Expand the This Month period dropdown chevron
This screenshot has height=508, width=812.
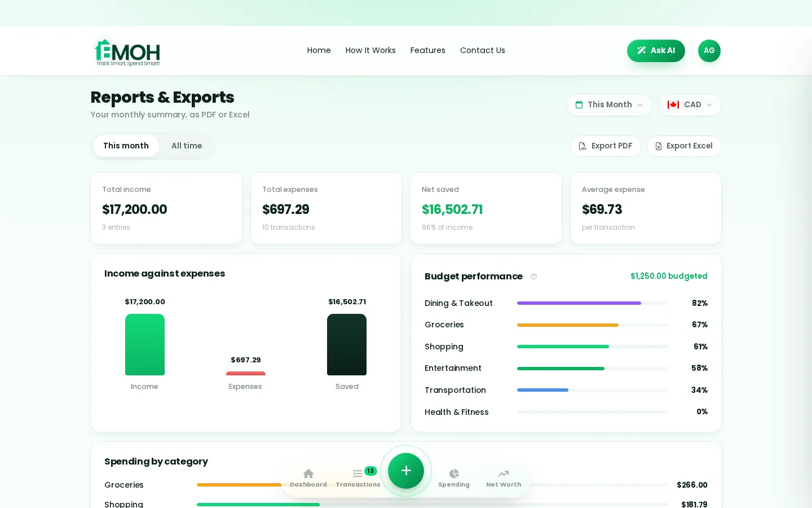[640, 105]
